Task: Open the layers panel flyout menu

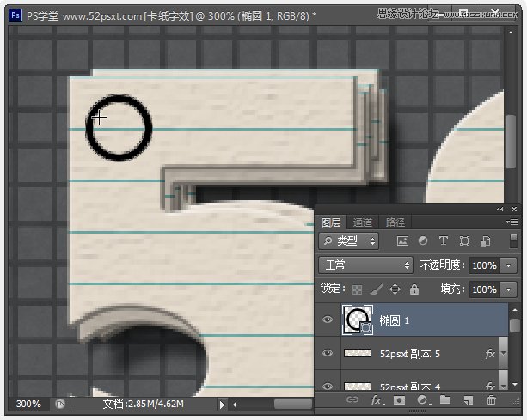Action: tap(512, 222)
